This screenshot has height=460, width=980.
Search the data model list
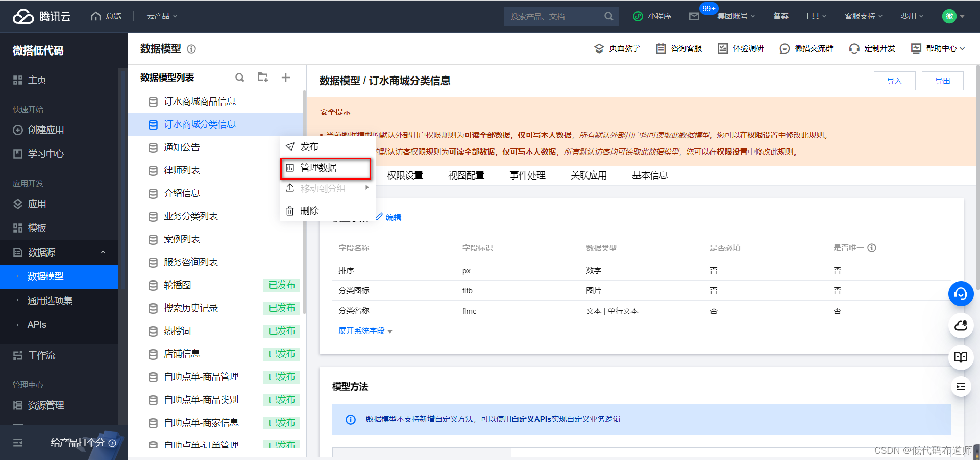coord(239,78)
